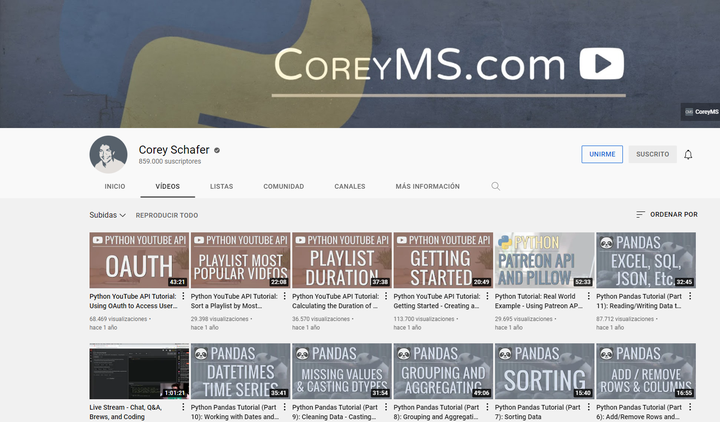Click '68.469 visualizaciones' under OAuth video
This screenshot has width=720, height=422.
click(118, 319)
